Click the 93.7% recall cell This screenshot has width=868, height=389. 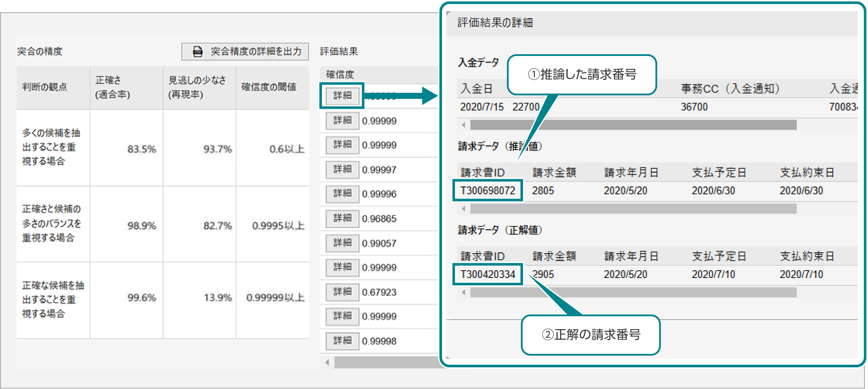coord(199,148)
